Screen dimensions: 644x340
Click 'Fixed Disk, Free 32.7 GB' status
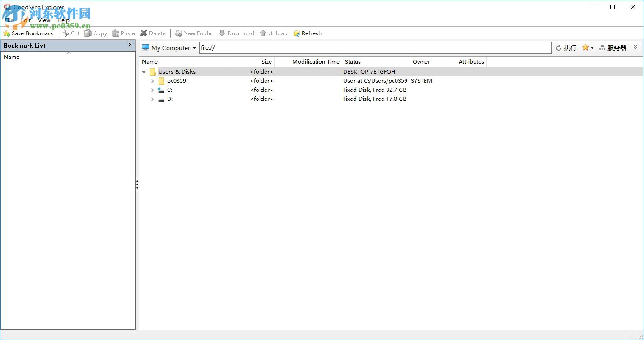pos(375,90)
